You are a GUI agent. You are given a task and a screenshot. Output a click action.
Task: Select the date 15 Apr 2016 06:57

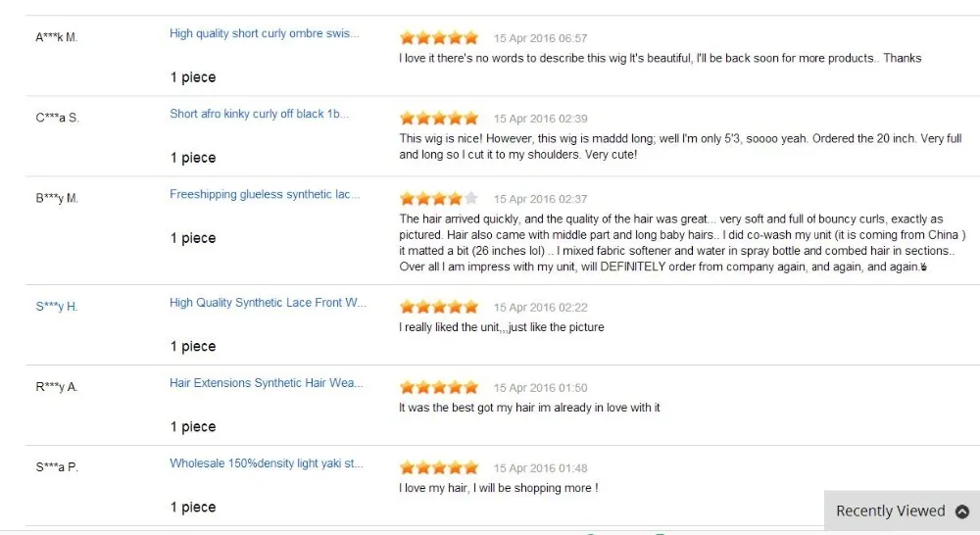(540, 39)
